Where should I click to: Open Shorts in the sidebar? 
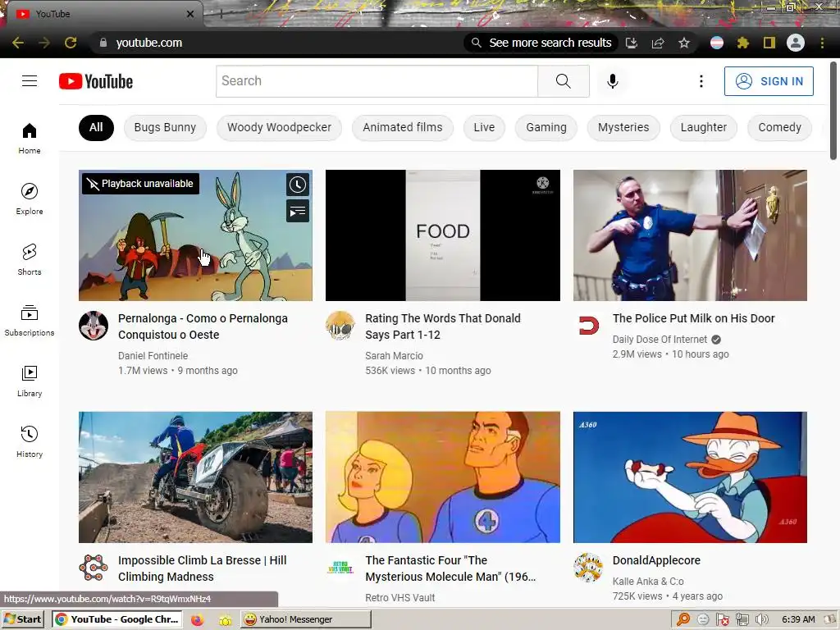click(30, 259)
